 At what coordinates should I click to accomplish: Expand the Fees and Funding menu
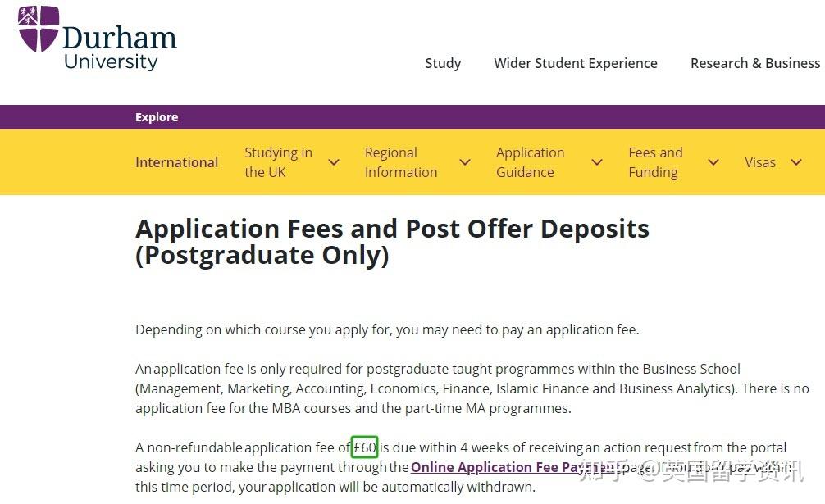coord(713,162)
